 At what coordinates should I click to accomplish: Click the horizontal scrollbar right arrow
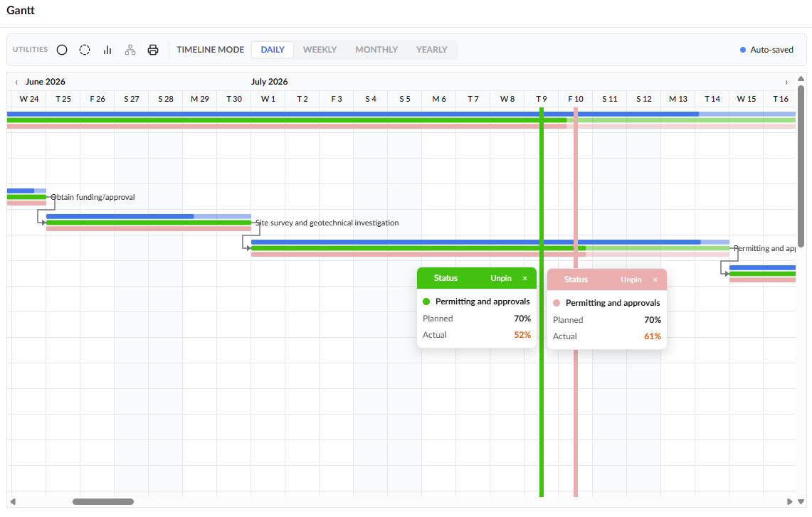(790, 501)
